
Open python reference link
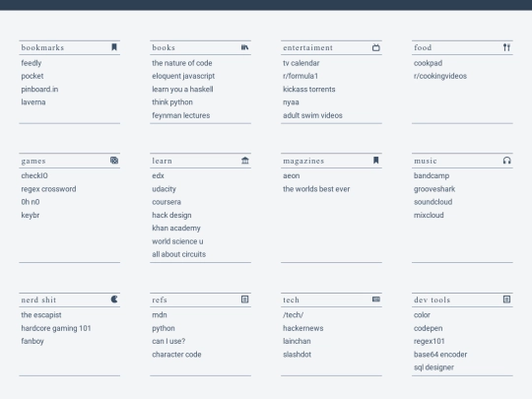[x=164, y=328]
